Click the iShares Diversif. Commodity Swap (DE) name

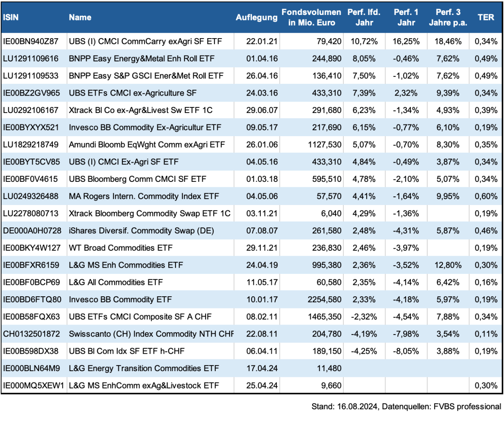click(141, 231)
